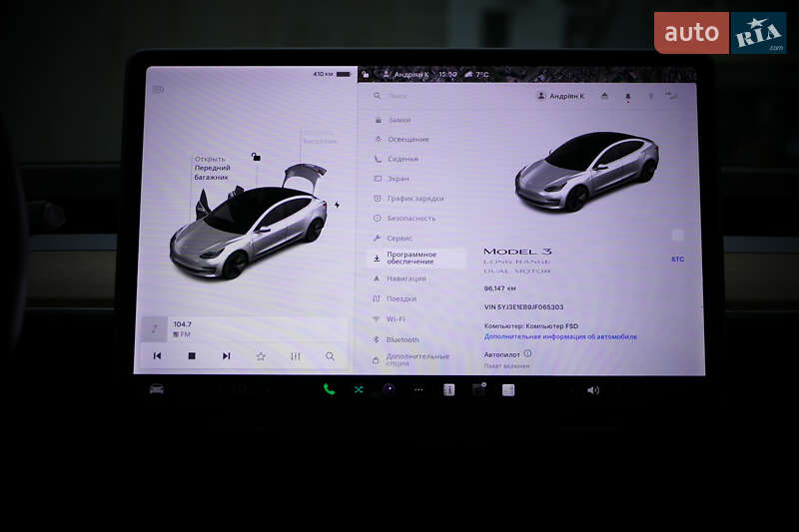This screenshot has height=532, width=799.
Task: Search media with the magnifier icon
Action: (331, 356)
